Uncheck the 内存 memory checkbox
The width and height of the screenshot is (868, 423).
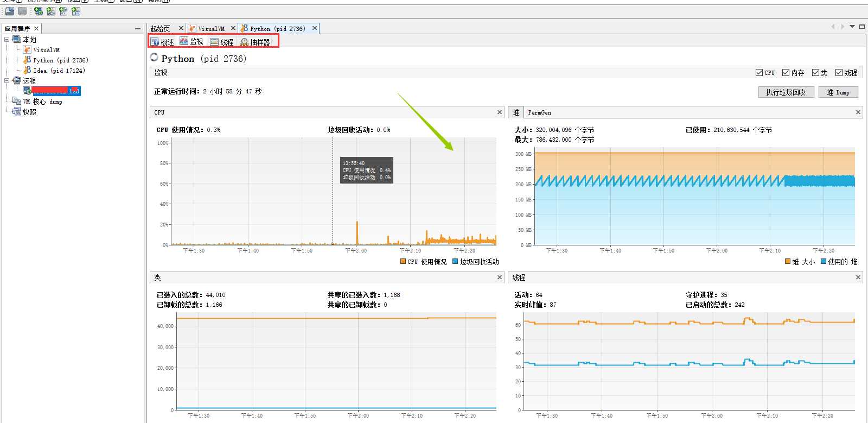point(786,72)
